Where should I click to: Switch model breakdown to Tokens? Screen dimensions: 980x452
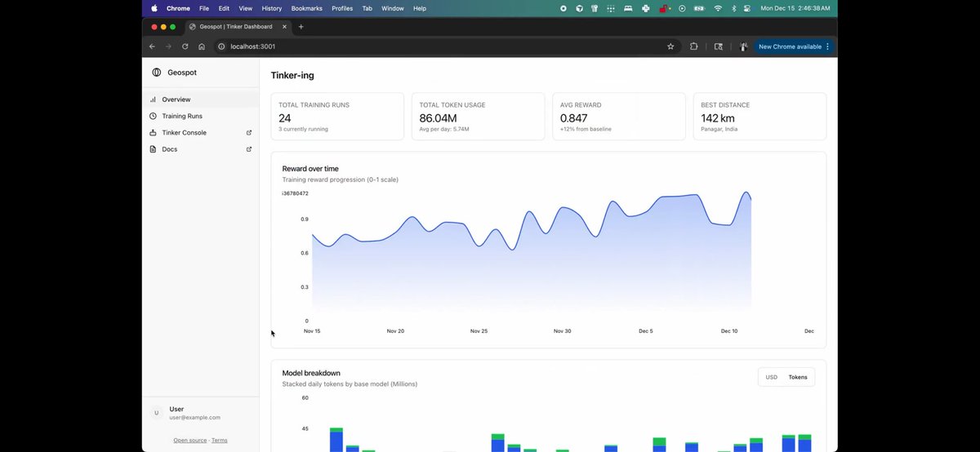coord(797,377)
